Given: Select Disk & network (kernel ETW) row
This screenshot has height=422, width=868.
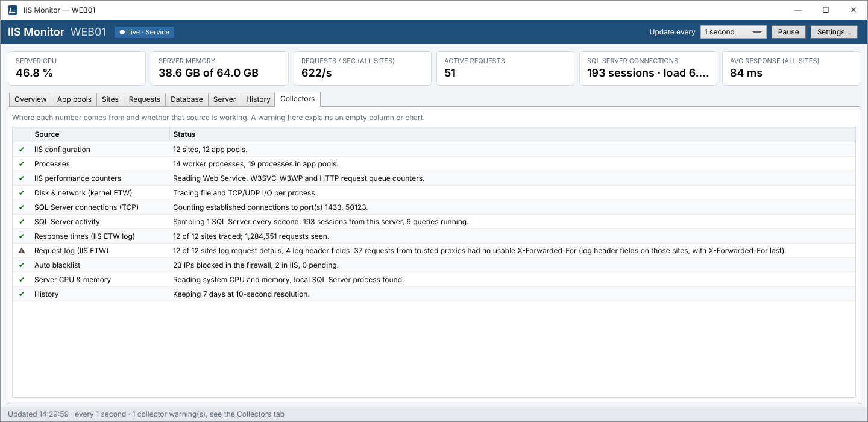Looking at the screenshot, I should (x=434, y=193).
